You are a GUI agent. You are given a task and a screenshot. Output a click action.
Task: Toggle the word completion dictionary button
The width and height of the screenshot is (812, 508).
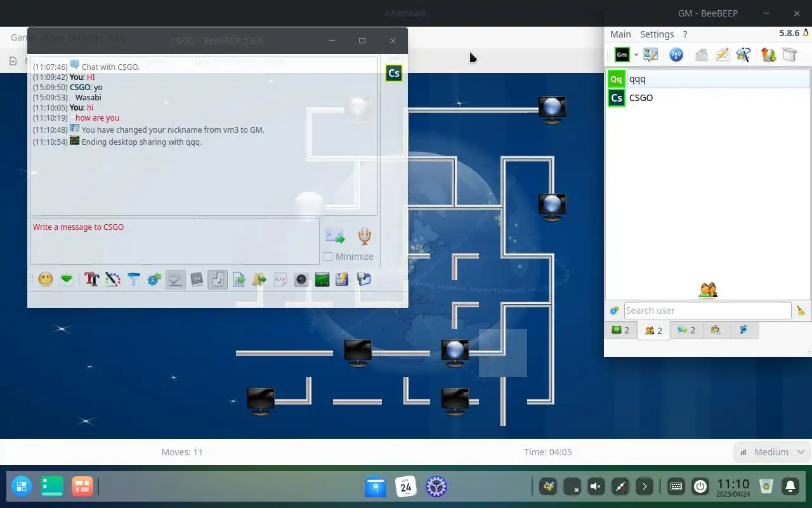pos(197,279)
